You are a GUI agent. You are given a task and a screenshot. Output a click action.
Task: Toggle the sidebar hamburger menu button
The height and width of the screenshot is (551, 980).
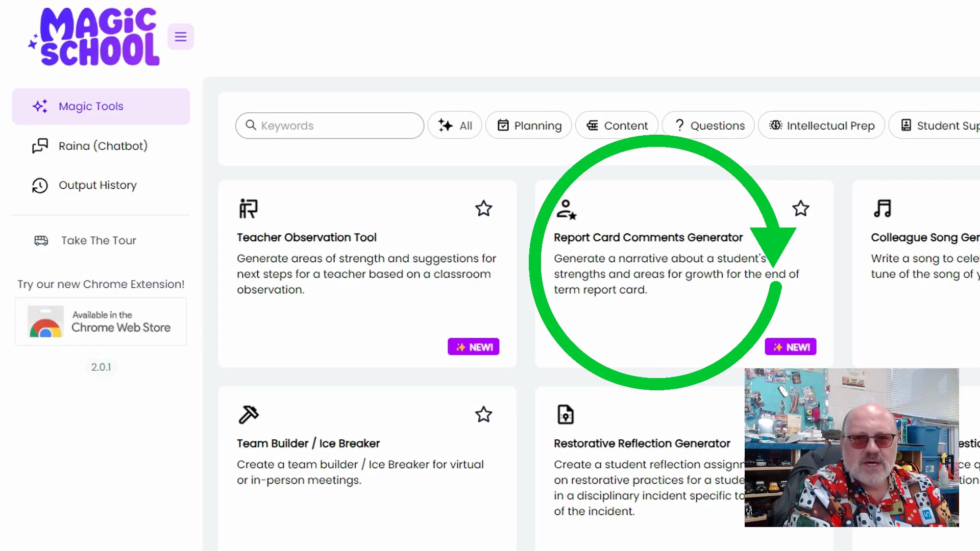[181, 37]
